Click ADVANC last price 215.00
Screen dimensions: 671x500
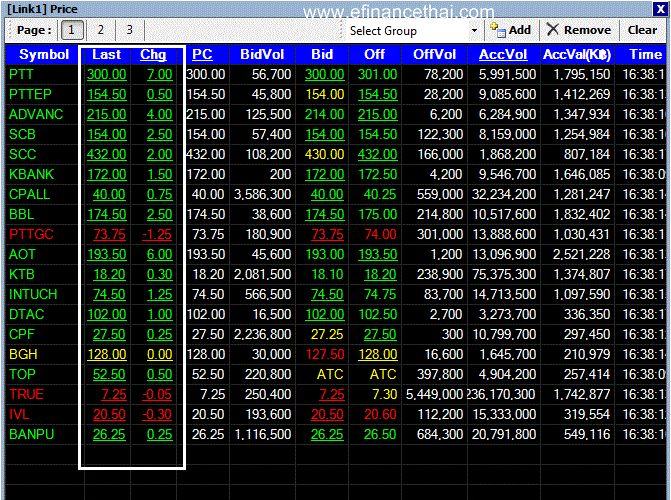107,114
